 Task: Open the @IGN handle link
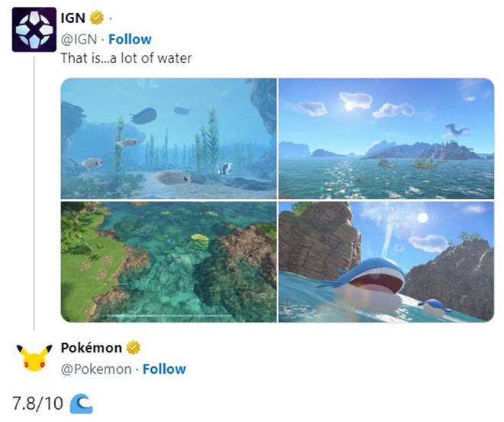point(79,39)
